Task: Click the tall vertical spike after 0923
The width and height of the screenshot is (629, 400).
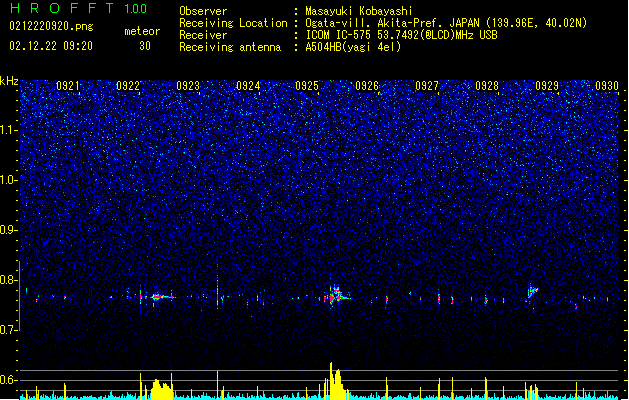Action: point(217,285)
